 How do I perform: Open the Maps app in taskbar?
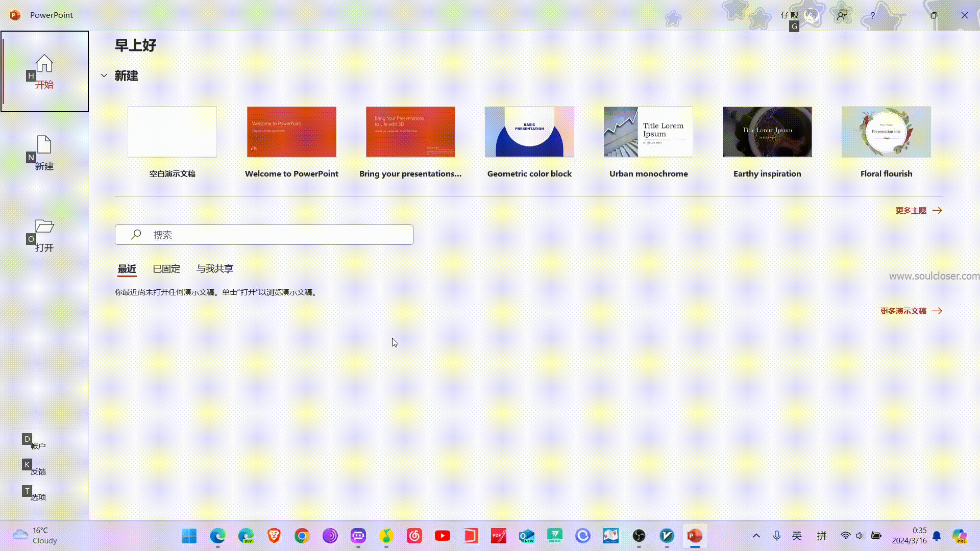pos(611,536)
